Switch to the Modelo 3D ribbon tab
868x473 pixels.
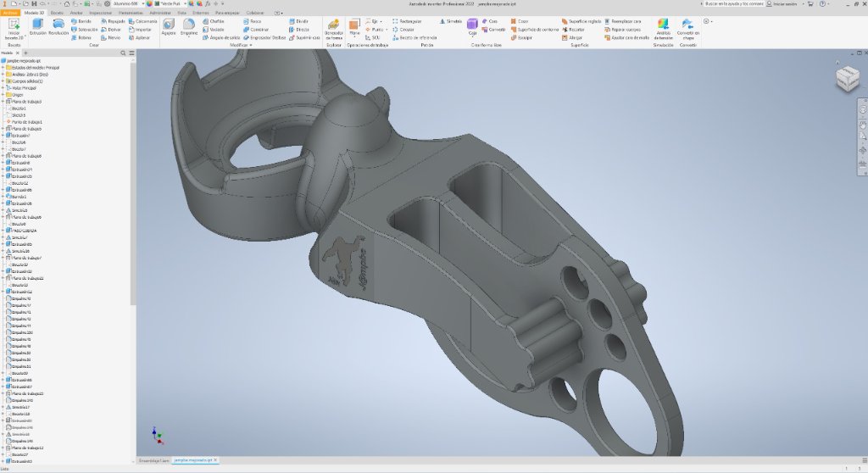click(x=34, y=12)
